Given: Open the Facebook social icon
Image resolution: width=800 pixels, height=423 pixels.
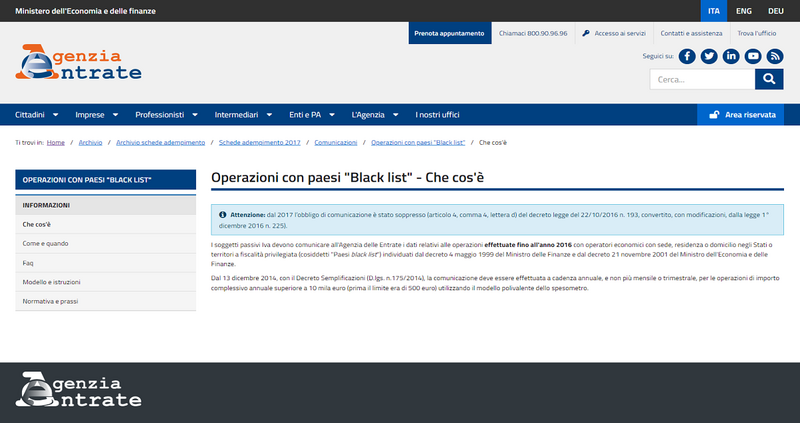Looking at the screenshot, I should tap(687, 56).
